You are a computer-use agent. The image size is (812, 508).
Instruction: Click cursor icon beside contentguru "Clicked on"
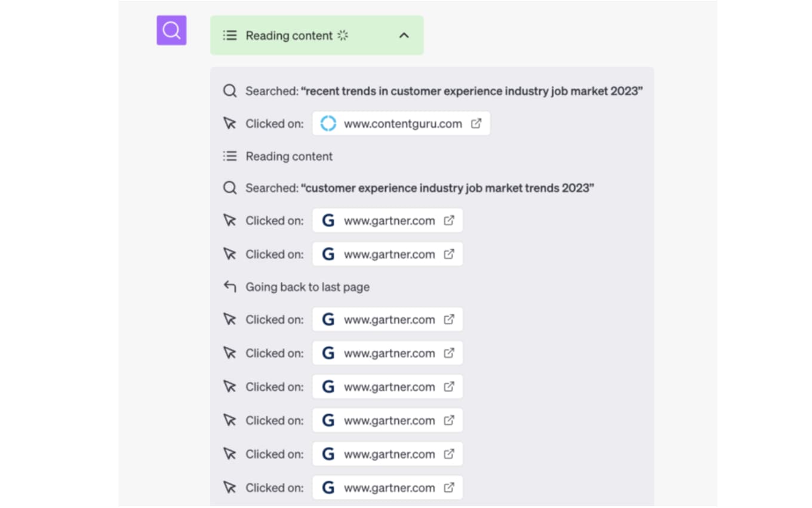point(230,124)
